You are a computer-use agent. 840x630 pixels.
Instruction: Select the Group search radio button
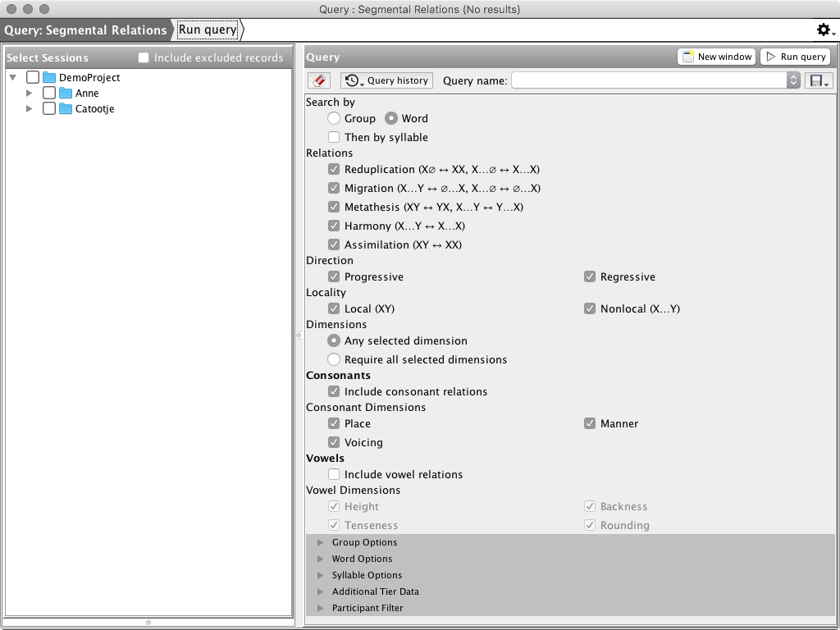pos(334,118)
